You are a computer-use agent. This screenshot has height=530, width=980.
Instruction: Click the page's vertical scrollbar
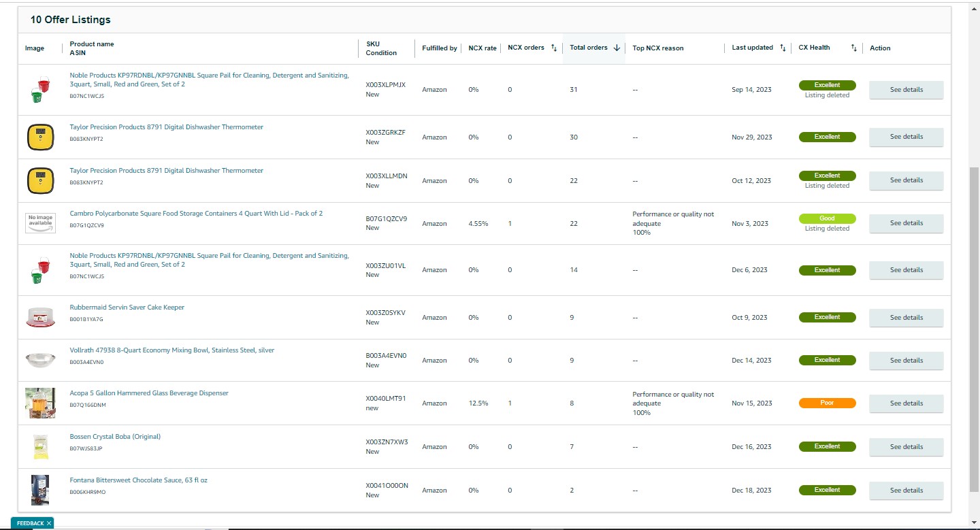[974, 329]
